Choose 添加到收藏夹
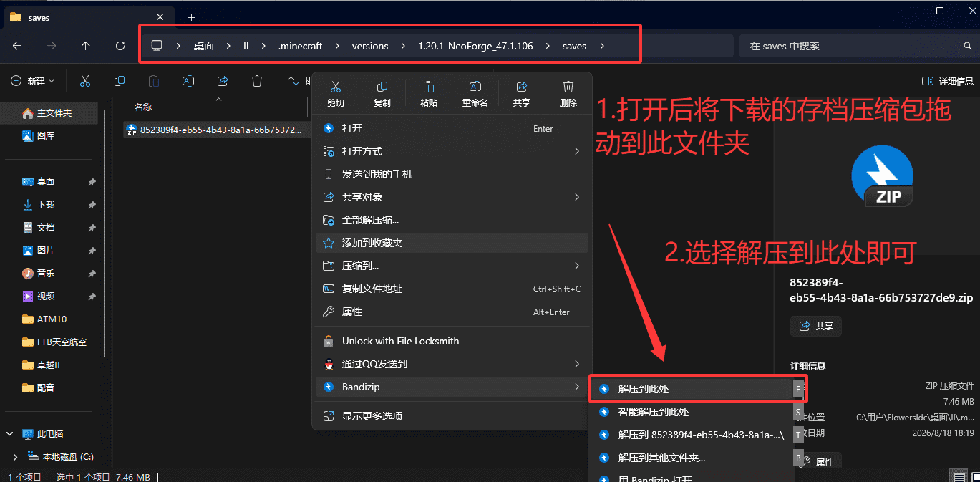 pyautogui.click(x=452, y=243)
